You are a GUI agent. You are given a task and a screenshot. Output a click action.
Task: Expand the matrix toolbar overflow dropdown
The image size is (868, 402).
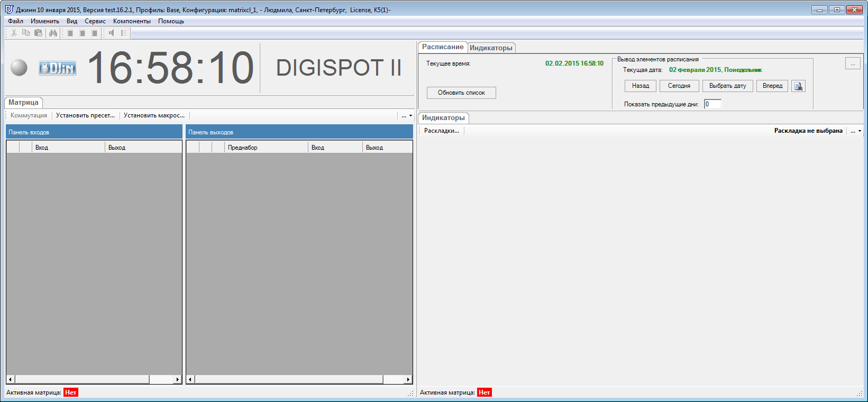407,116
